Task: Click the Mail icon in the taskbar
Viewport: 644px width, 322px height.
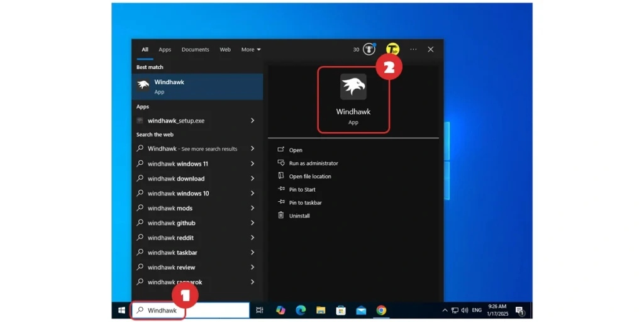Action: pyautogui.click(x=361, y=310)
